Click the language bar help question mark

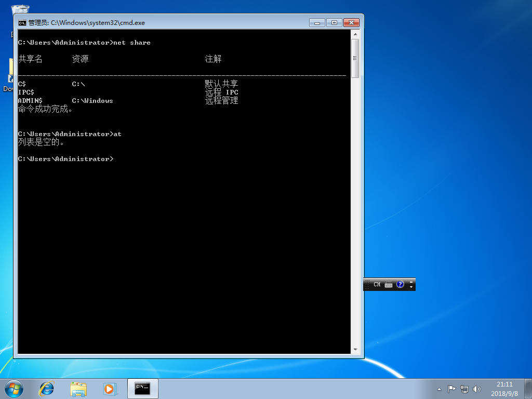pos(400,284)
